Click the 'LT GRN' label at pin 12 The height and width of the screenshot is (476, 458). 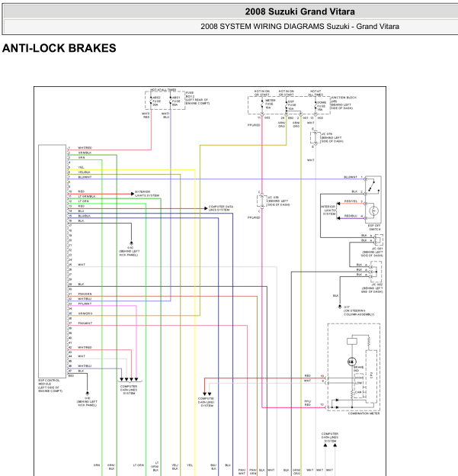tap(83, 201)
